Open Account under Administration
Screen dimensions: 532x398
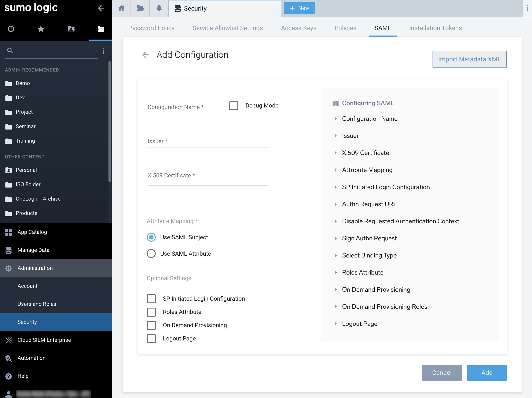(56, 286)
